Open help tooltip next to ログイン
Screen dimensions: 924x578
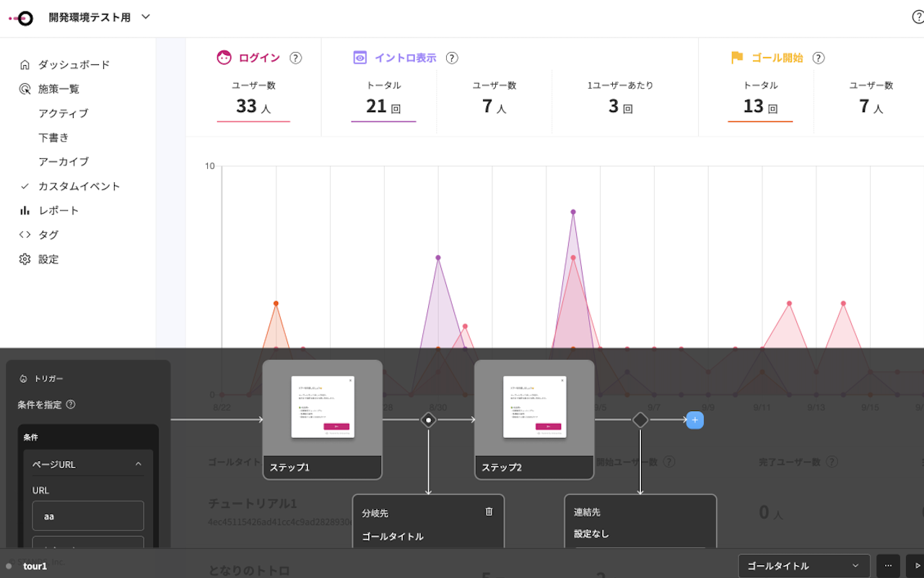[x=295, y=58]
